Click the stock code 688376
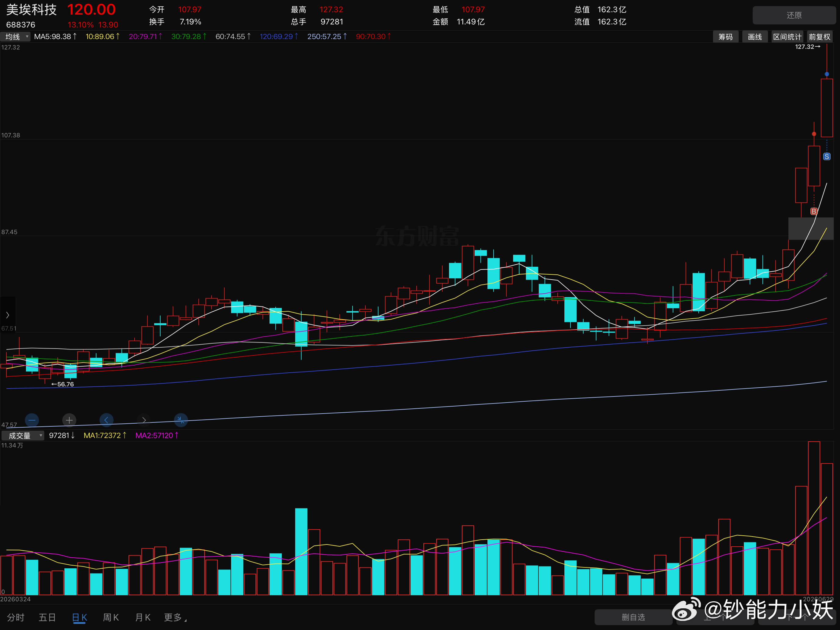Viewport: 840px width, 630px height. [20, 25]
